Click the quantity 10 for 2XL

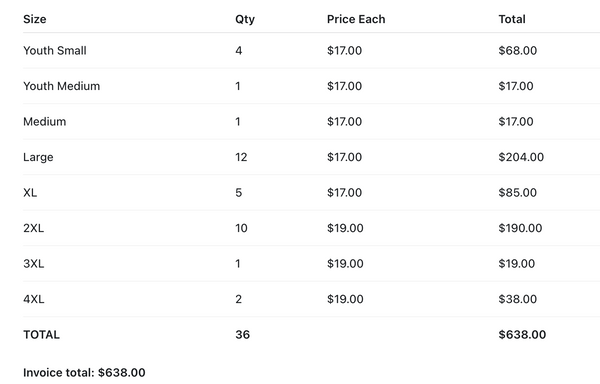click(x=241, y=228)
